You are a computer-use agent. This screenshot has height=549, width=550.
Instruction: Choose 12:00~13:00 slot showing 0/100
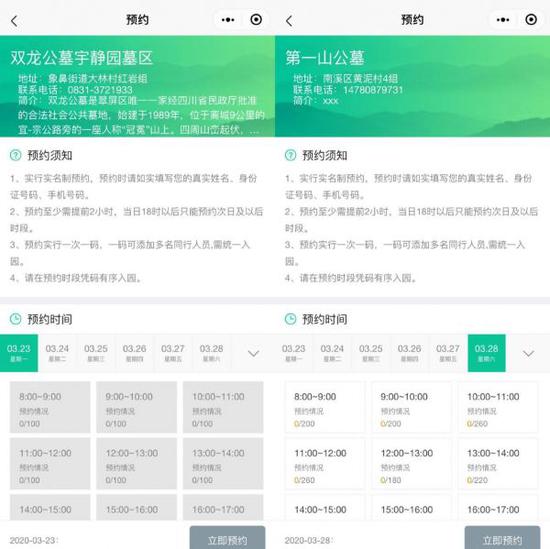click(x=136, y=463)
